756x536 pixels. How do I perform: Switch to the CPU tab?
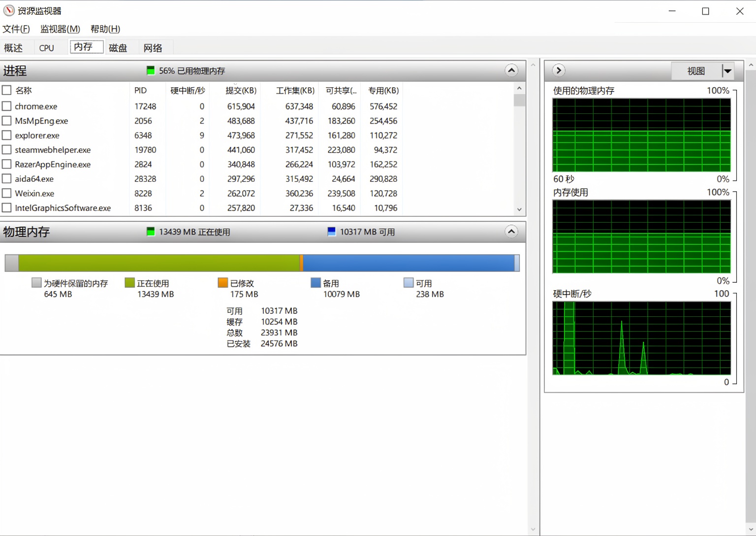[x=47, y=48]
